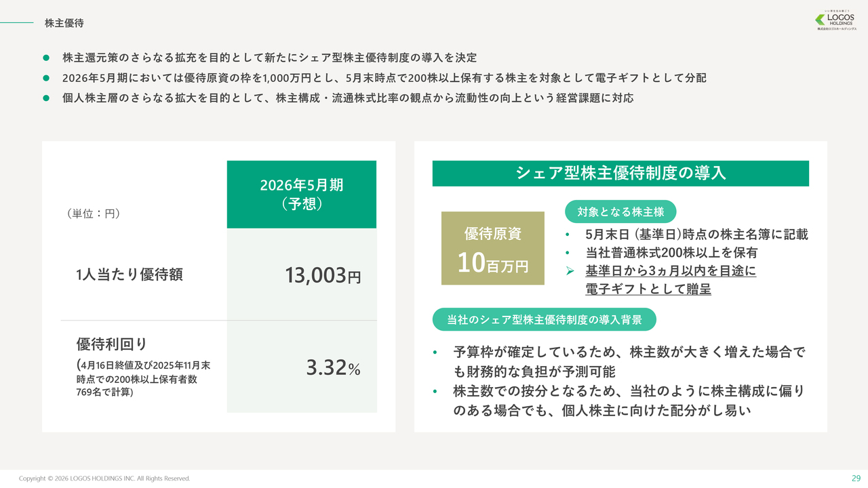Select the 当社のシェア型株主優待制度の導入背景 pill

(544, 319)
